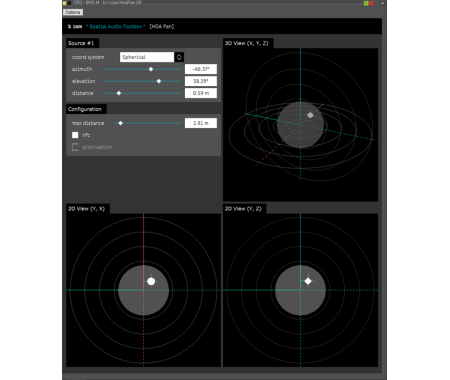Screen dimensions: 450x380
Task: Click the round source marker in 2D View (Y, X)
Action: tap(151, 281)
